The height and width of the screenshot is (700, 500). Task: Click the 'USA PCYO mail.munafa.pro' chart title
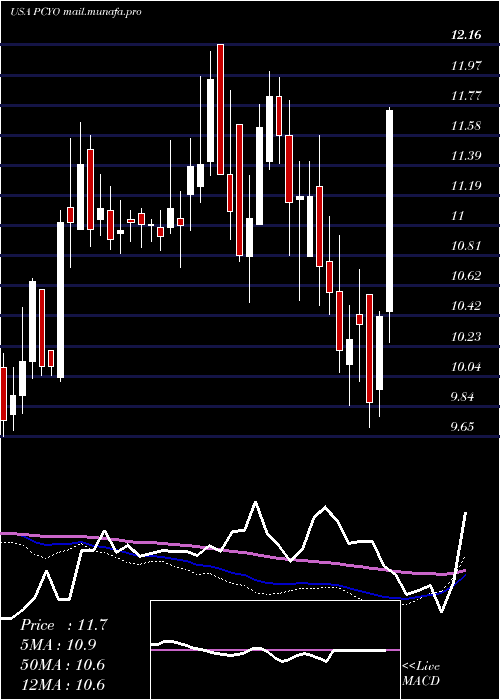pyautogui.click(x=75, y=12)
